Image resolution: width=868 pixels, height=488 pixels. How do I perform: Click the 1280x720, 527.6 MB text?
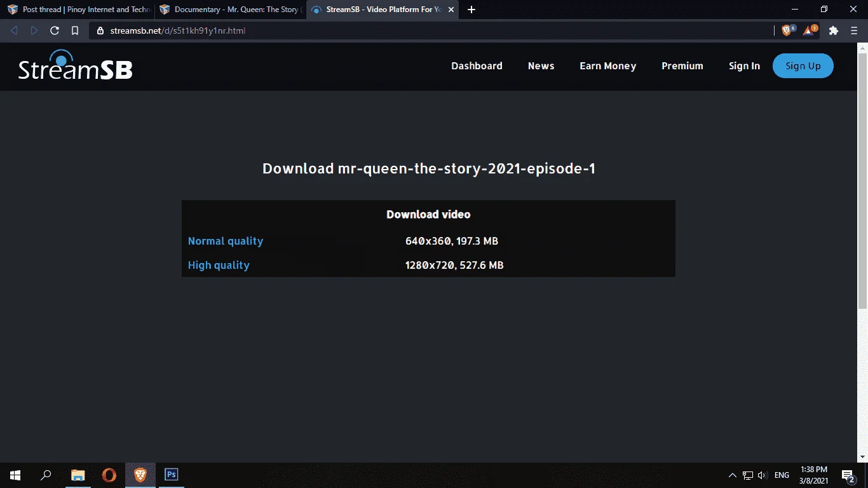tap(454, 265)
